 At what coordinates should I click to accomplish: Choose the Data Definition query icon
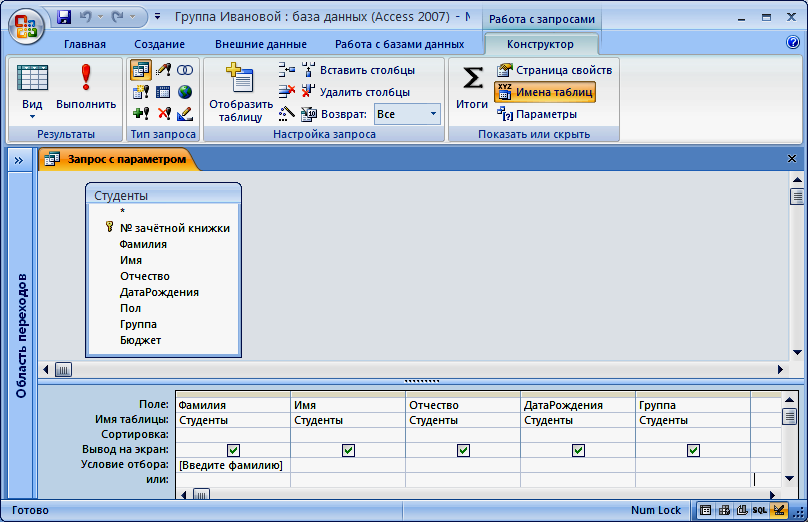point(185,113)
